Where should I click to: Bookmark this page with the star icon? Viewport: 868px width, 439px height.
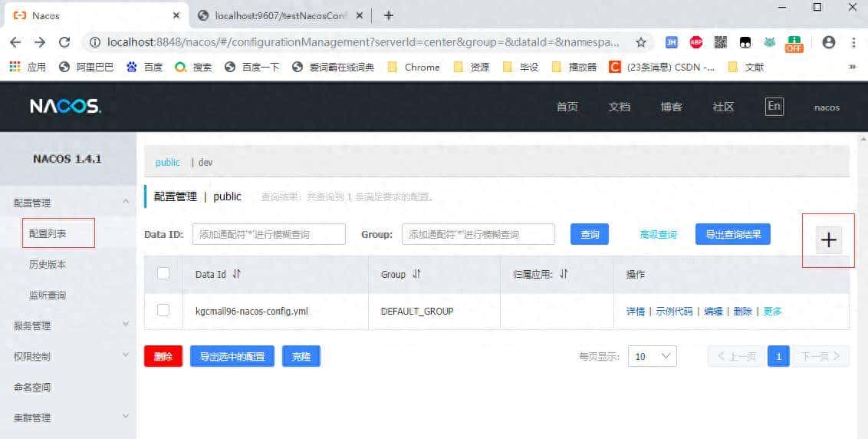[641, 42]
